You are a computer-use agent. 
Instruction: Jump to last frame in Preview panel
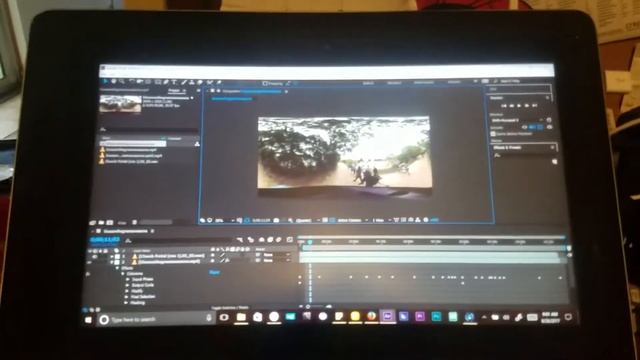click(535, 106)
